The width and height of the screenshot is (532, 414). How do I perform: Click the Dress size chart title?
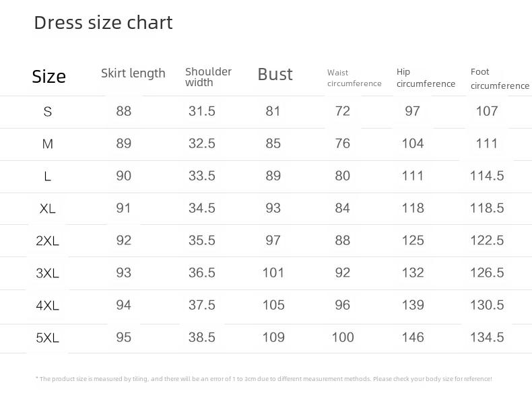pyautogui.click(x=104, y=23)
